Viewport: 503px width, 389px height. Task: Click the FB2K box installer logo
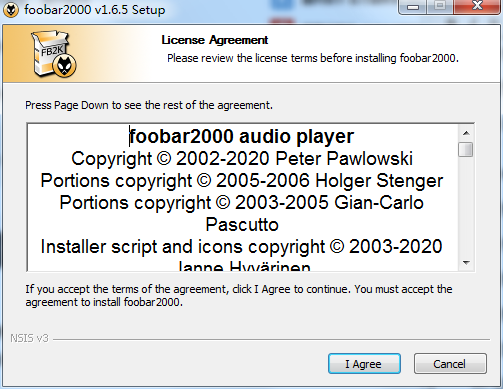click(53, 54)
